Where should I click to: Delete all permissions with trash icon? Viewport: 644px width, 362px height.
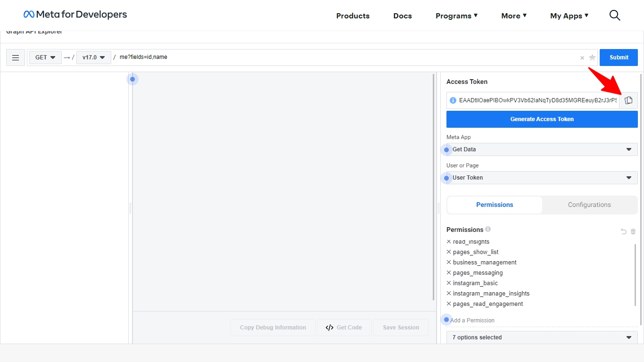[x=633, y=231]
